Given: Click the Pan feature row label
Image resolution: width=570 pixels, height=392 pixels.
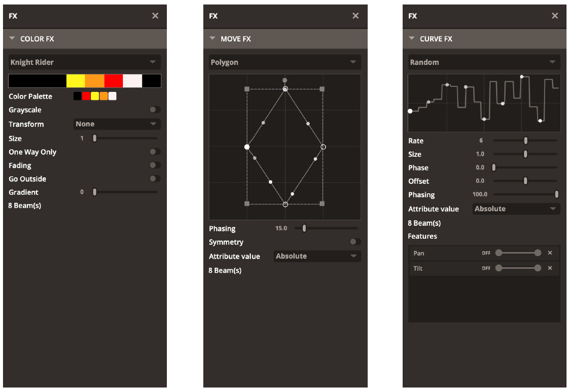Looking at the screenshot, I should click(419, 253).
